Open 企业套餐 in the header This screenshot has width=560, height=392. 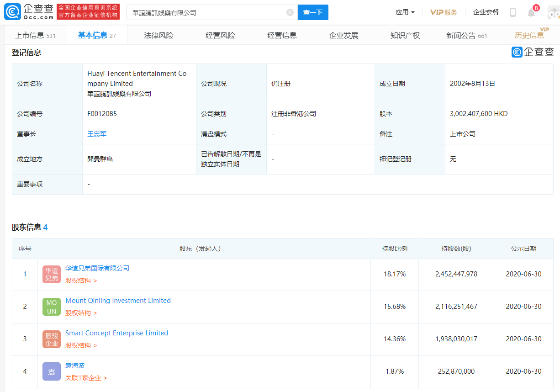pos(486,12)
